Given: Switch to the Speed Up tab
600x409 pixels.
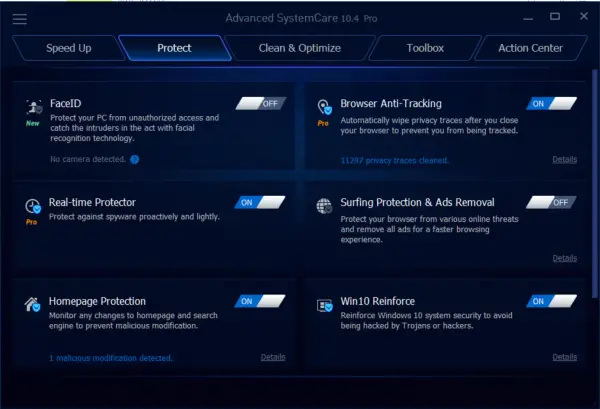Looking at the screenshot, I should click(x=69, y=48).
